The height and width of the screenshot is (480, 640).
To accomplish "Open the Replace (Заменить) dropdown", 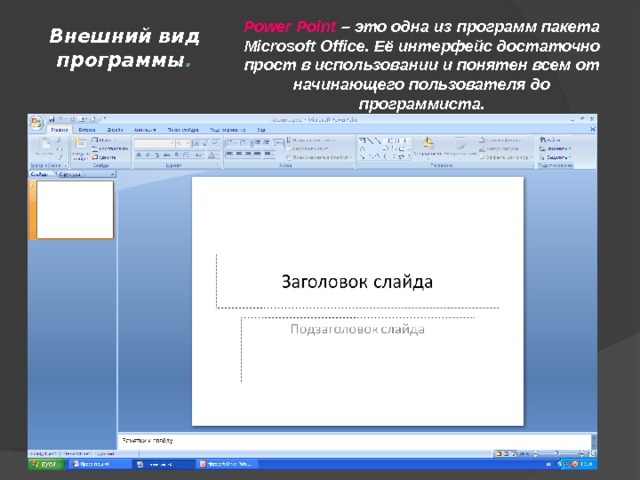I will [x=555, y=149].
